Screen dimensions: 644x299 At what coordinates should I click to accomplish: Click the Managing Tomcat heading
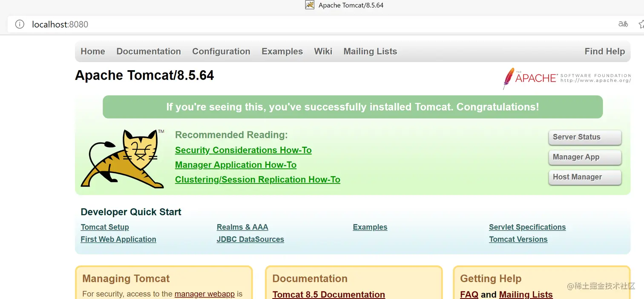point(126,279)
